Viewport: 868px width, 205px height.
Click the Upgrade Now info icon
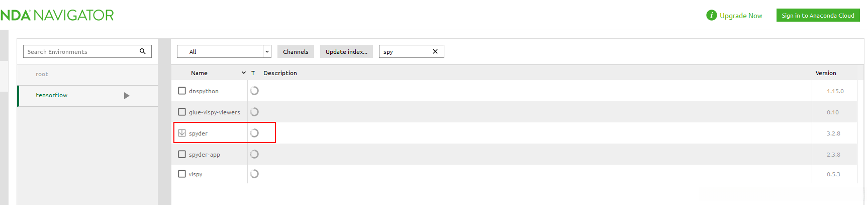tap(711, 16)
